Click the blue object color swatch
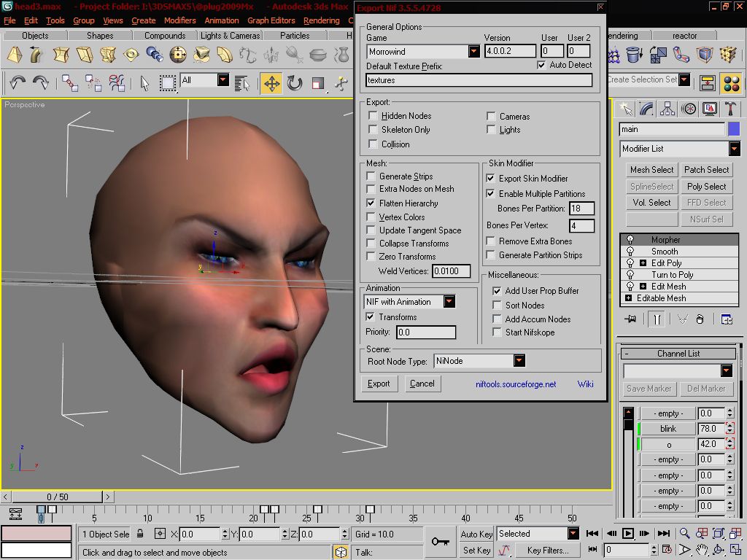This screenshot has height=560, width=747. click(734, 129)
